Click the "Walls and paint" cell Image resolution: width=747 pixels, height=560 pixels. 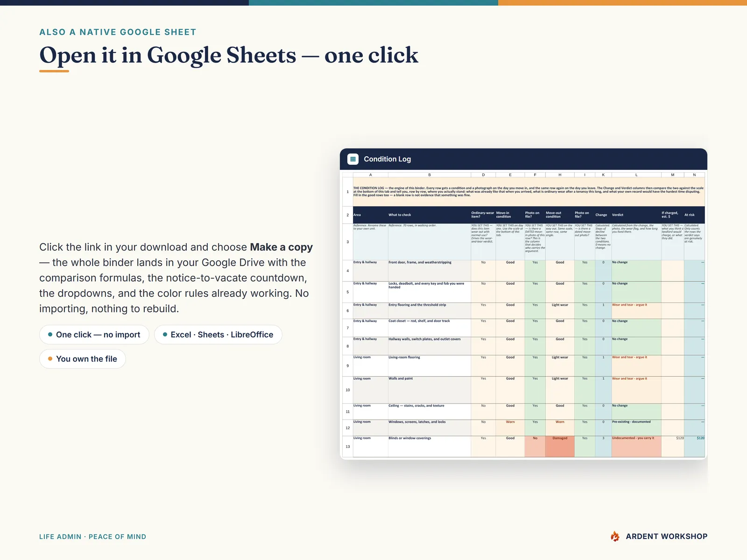coord(430,390)
